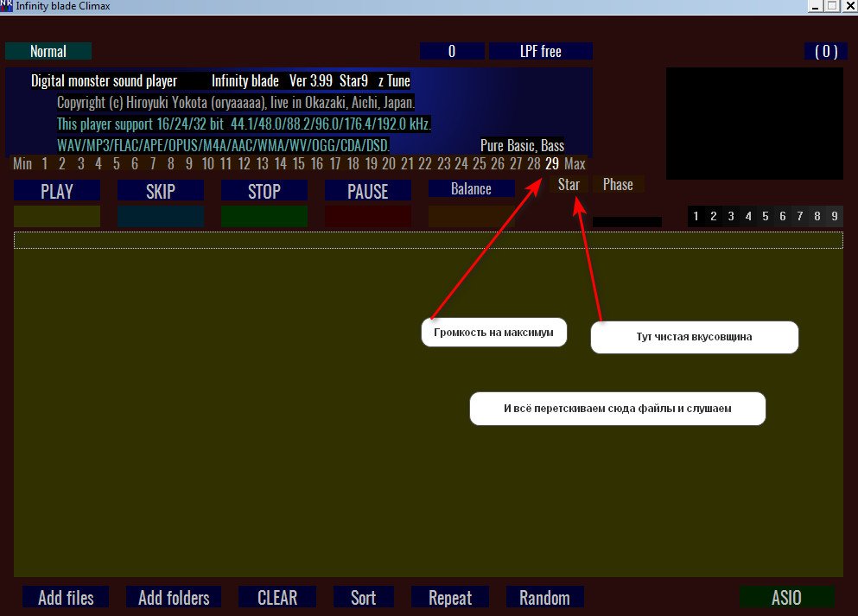The image size is (858, 616).
Task: Set volume level to 10
Action: [208, 163]
